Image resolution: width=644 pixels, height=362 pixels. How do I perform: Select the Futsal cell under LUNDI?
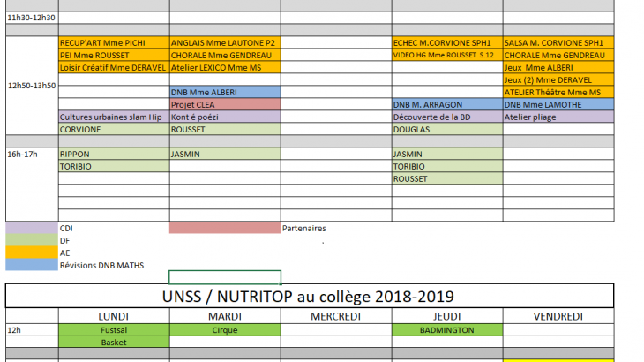[113, 330]
